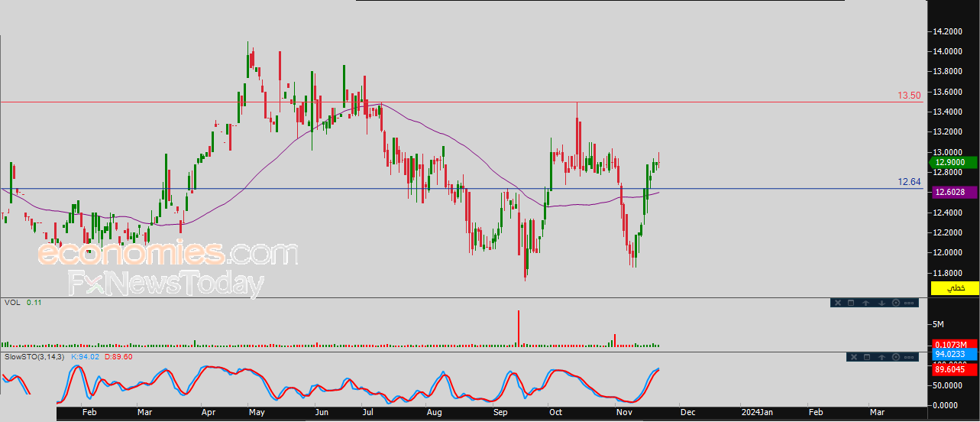Select the 13.50 resistance line label
The height and width of the screenshot is (422, 980).
click(908, 96)
